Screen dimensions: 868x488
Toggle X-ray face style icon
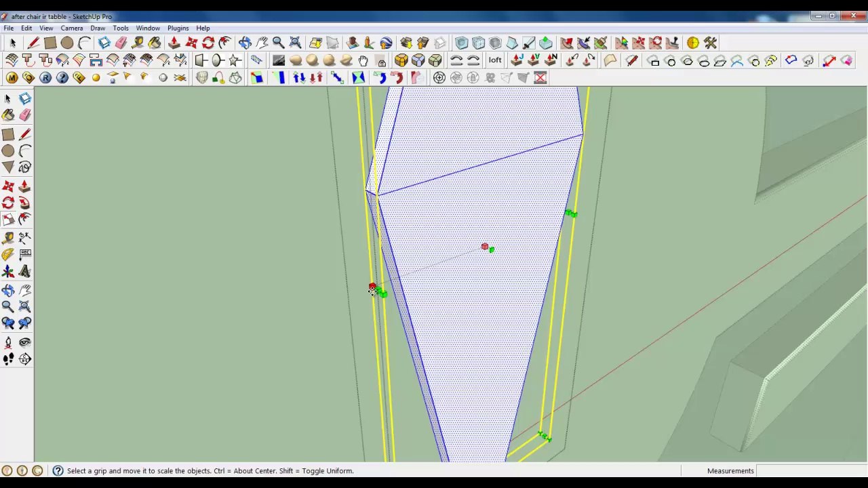(x=461, y=43)
